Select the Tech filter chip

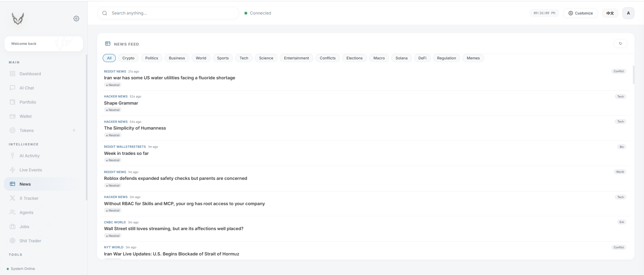[244, 58]
